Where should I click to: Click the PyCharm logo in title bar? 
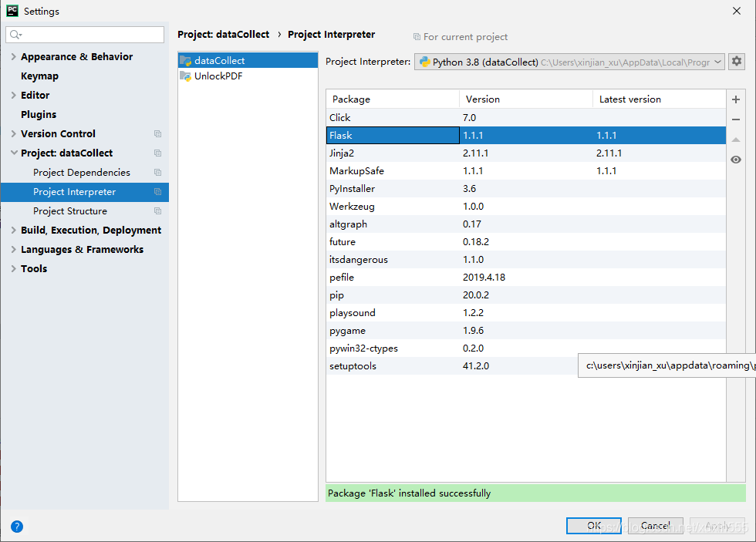tap(12, 11)
